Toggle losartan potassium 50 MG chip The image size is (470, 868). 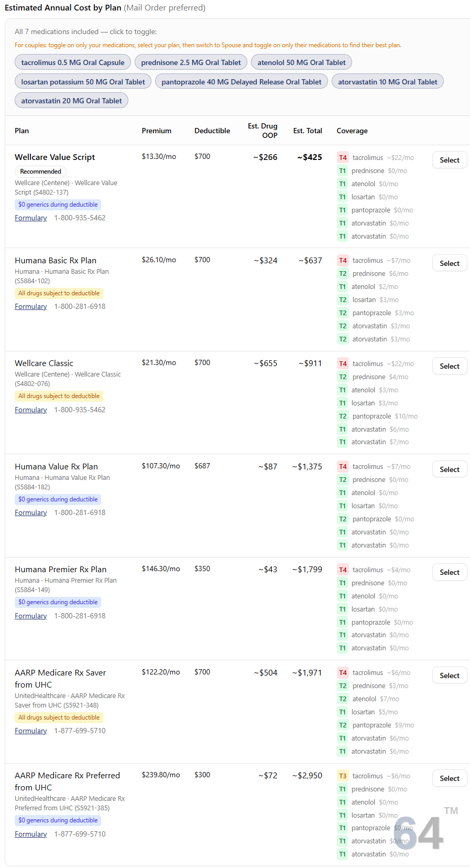pyautogui.click(x=83, y=82)
